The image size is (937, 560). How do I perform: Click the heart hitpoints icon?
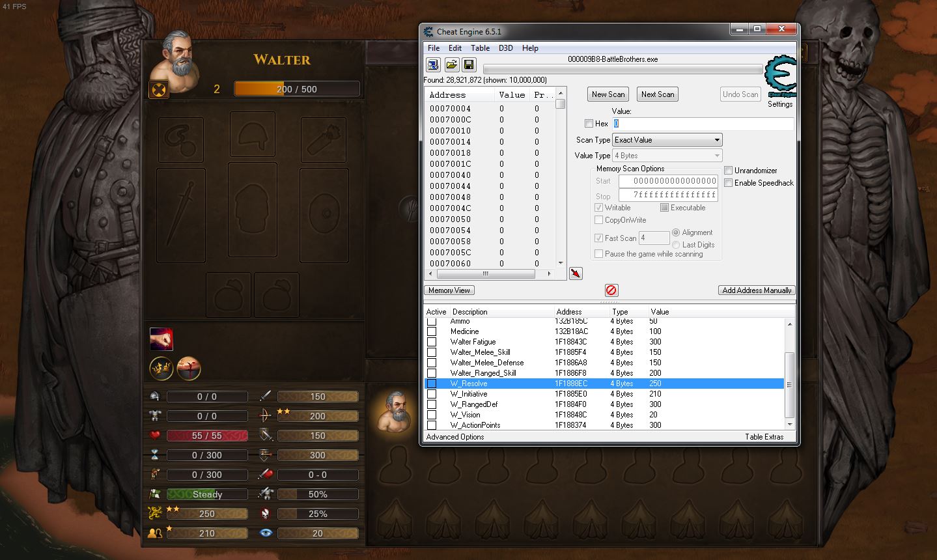click(155, 435)
